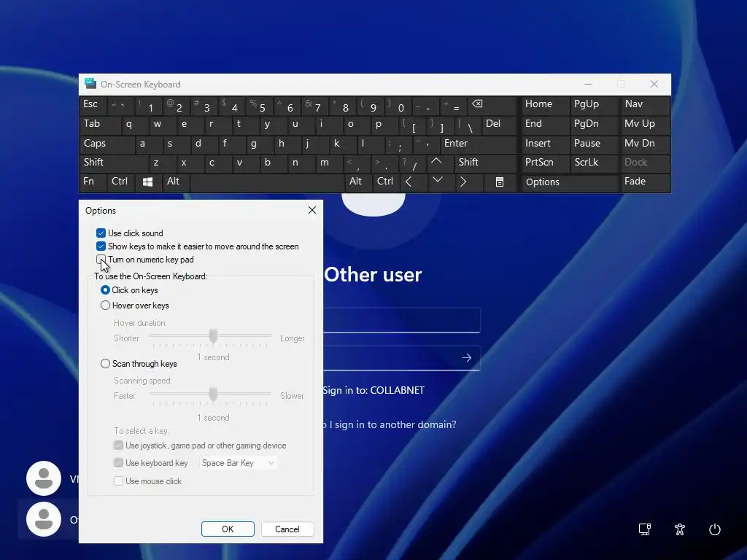Select the bottom user avatar in account list
747x560 pixels.
pyautogui.click(x=44, y=519)
